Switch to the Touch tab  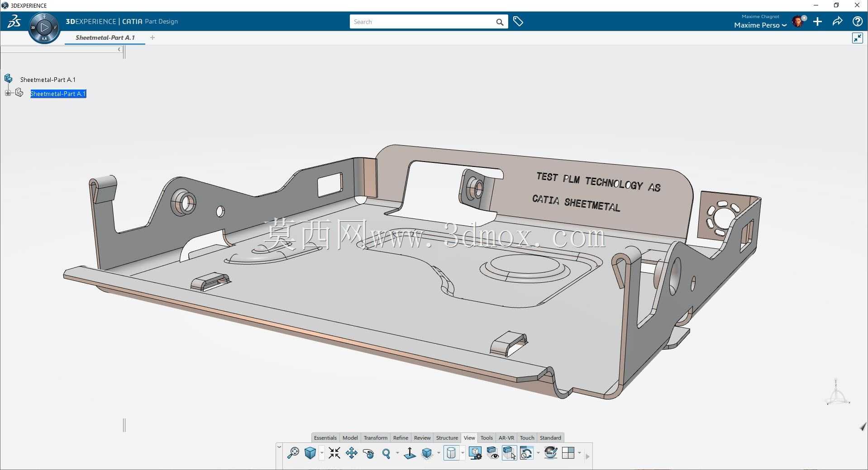tap(527, 438)
